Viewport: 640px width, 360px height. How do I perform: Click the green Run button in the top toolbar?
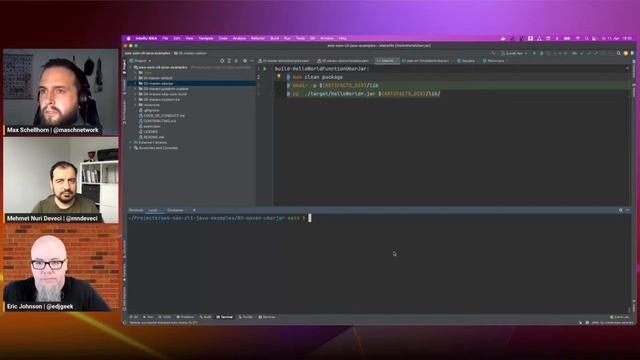click(534, 53)
